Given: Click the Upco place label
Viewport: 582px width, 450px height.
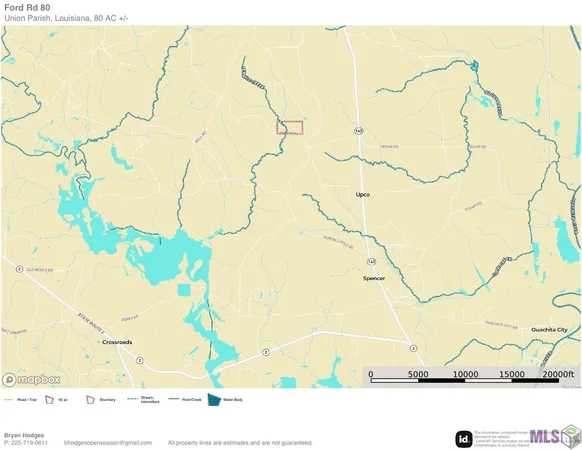Looking at the screenshot, I should click(x=363, y=195).
